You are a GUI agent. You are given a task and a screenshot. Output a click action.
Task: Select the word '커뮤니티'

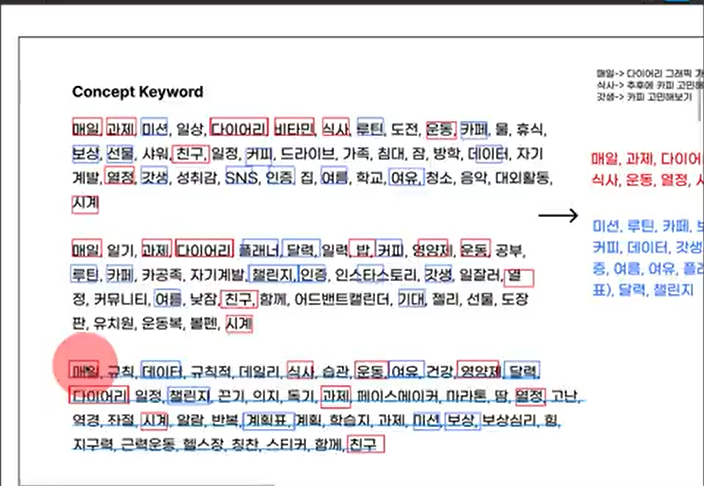(x=120, y=299)
